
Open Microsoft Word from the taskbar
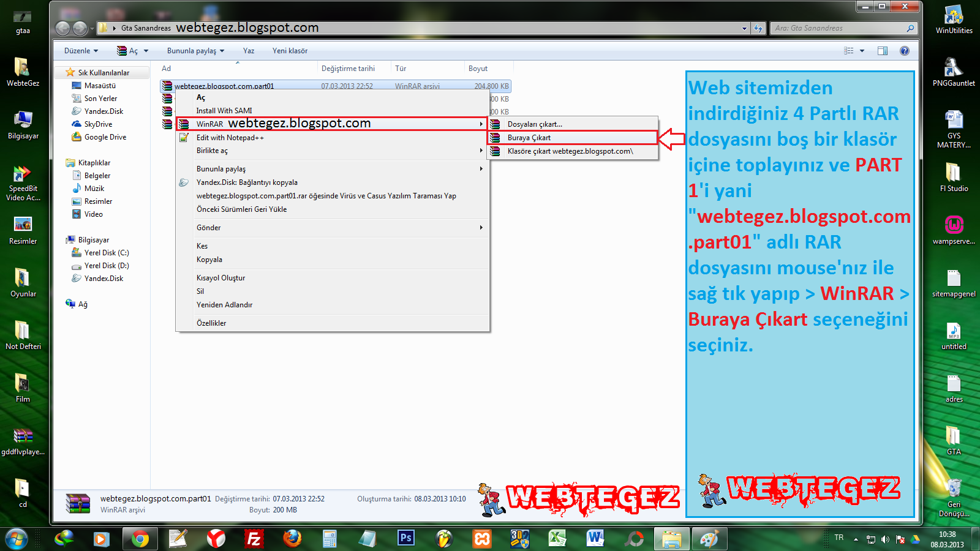tap(595, 539)
